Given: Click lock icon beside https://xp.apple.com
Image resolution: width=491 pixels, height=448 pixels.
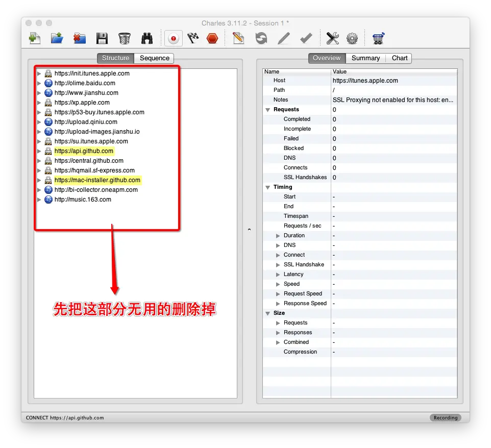Looking at the screenshot, I should click(x=48, y=103).
